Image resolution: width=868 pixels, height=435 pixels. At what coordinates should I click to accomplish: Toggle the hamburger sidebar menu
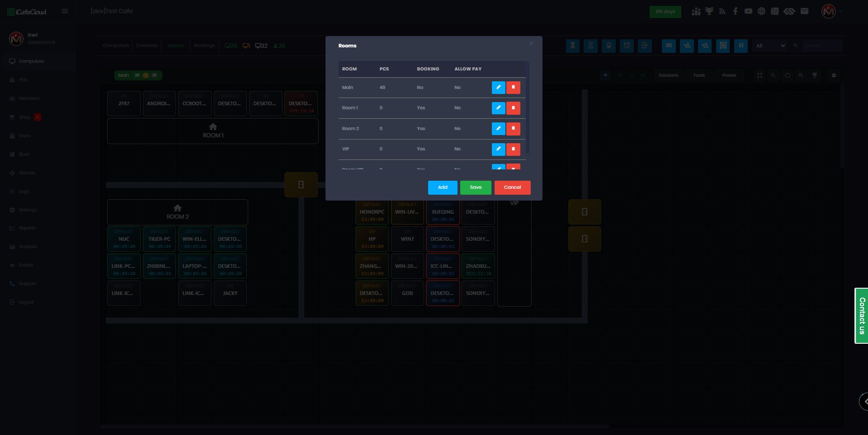point(65,11)
